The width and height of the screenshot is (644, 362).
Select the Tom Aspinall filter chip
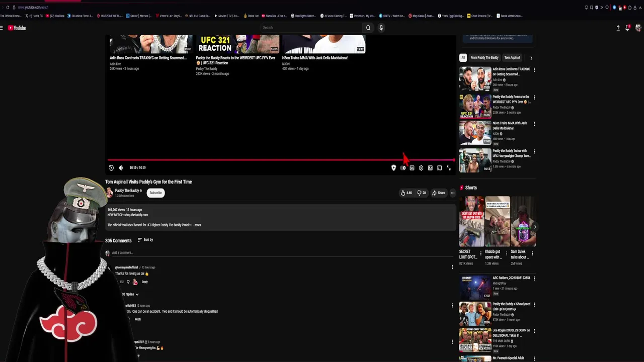coord(512,58)
